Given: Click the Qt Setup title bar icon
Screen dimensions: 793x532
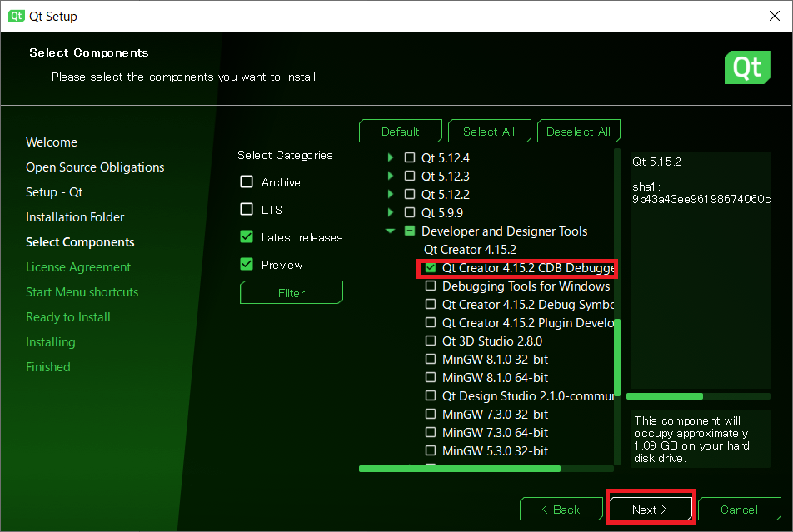Looking at the screenshot, I should click(x=16, y=16).
